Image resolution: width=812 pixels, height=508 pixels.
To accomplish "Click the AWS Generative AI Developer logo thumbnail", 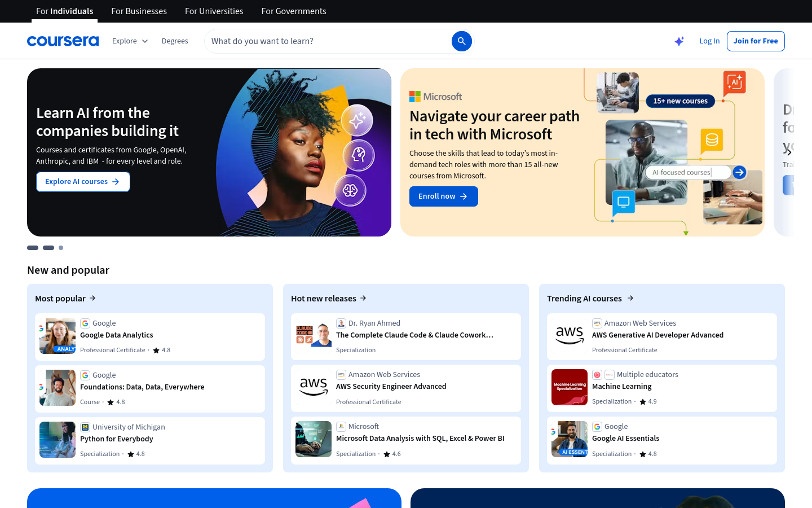I will pyautogui.click(x=570, y=335).
